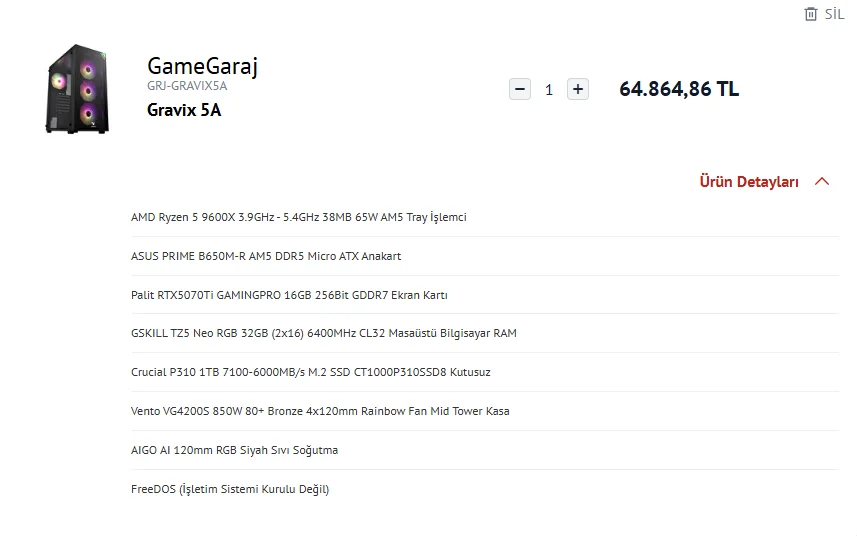
Task: Click the Ürün Detayları label
Action: click(749, 182)
